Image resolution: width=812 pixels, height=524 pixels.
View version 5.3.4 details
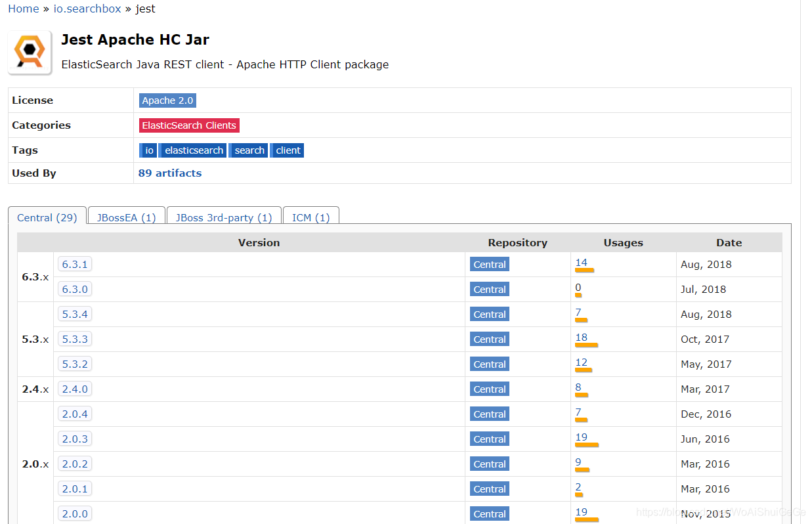click(74, 314)
